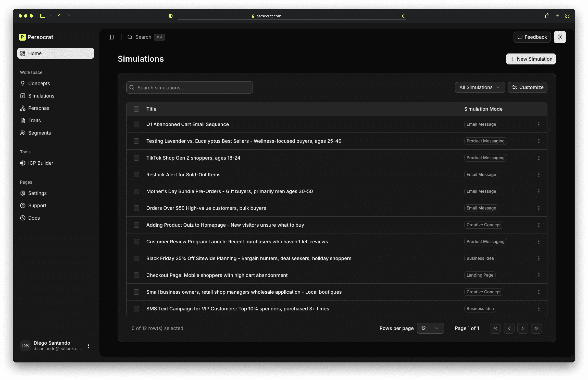The width and height of the screenshot is (588, 380).
Task: Open the ICP Builder tool icon
Action: [23, 163]
